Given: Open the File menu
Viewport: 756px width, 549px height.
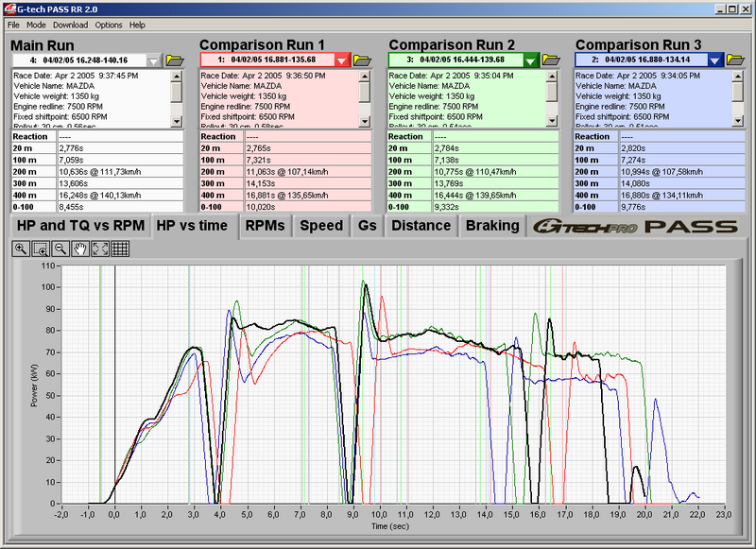Looking at the screenshot, I should pyautogui.click(x=13, y=26).
